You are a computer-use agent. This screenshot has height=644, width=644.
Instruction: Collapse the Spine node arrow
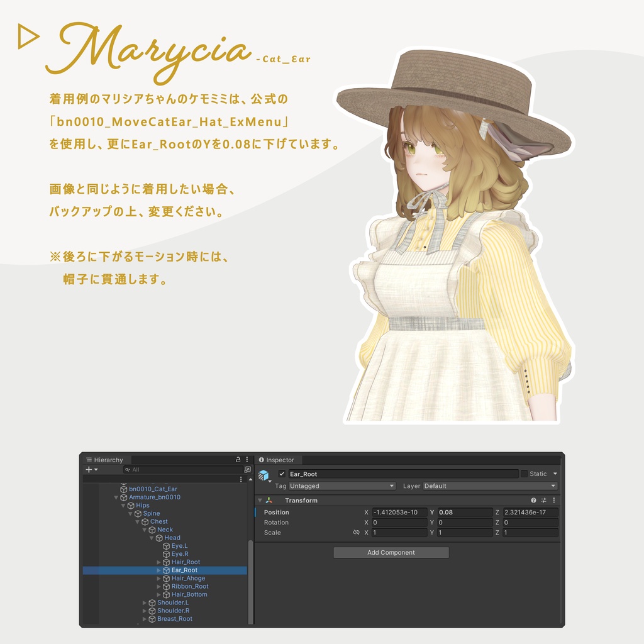(130, 514)
